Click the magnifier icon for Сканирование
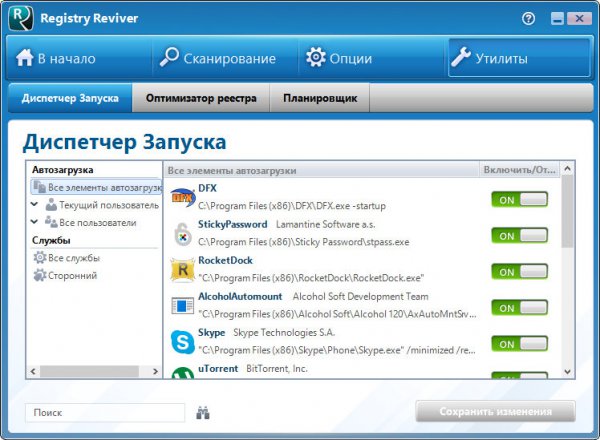This screenshot has width=600, height=440. pos(169,57)
